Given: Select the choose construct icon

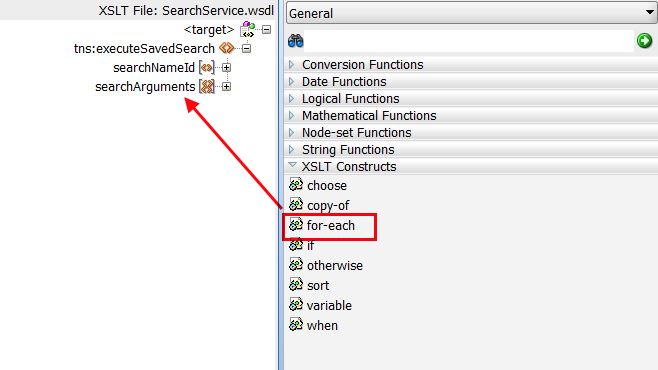Looking at the screenshot, I should click(x=296, y=184).
